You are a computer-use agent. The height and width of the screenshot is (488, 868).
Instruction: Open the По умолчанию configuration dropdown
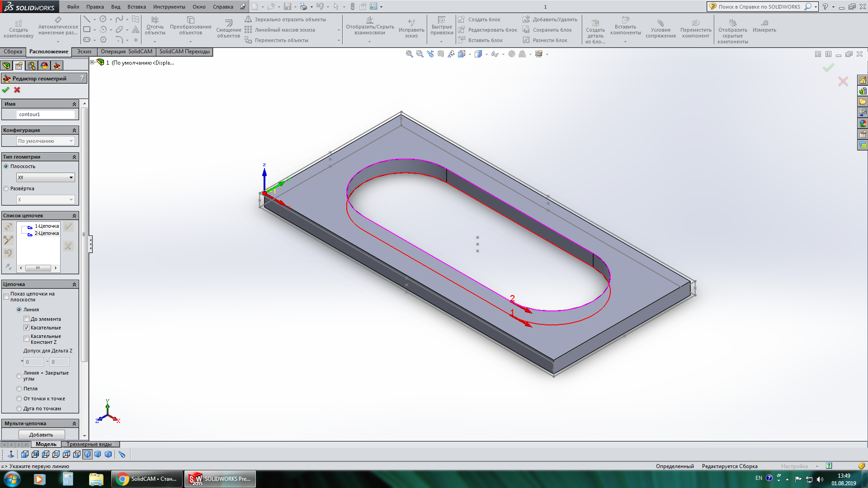(x=45, y=141)
